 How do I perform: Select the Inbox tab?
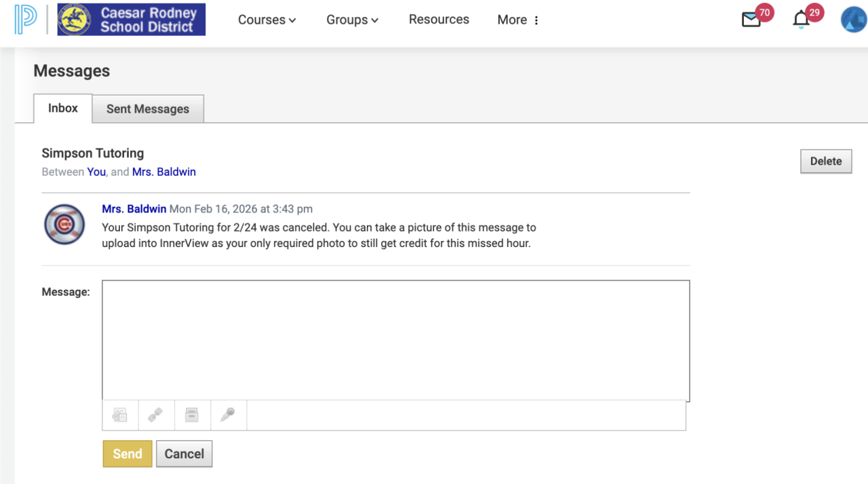tap(63, 109)
